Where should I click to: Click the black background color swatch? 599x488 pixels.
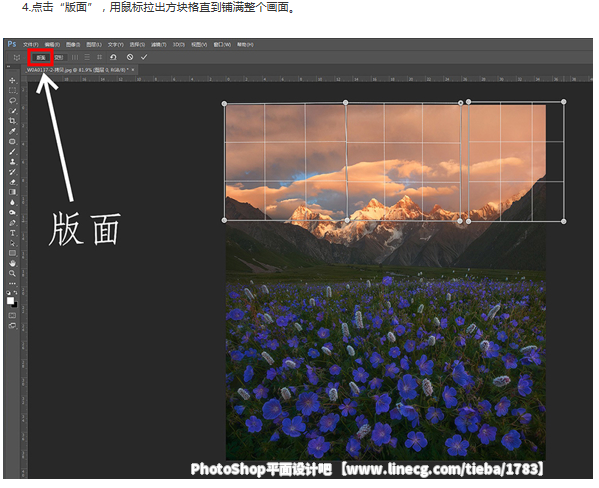(15, 305)
